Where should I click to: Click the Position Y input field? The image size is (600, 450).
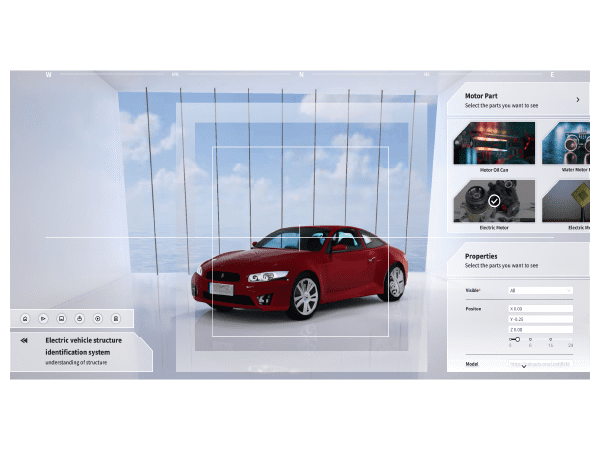540,319
